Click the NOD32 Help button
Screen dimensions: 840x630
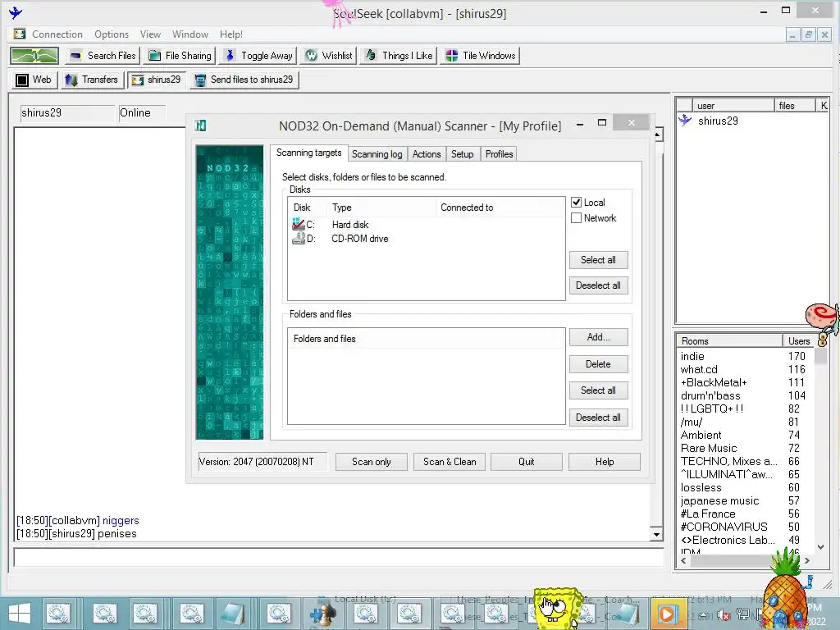pos(605,462)
